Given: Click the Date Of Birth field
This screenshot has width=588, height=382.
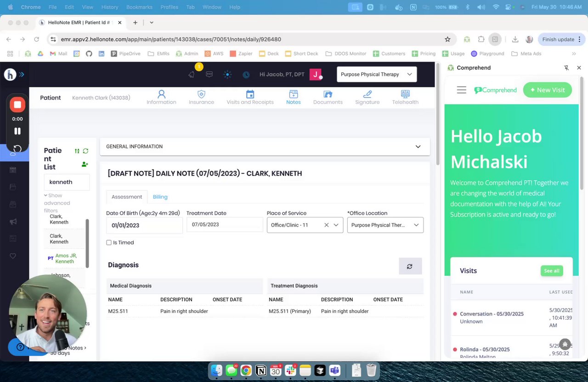Looking at the screenshot, I should (x=144, y=225).
